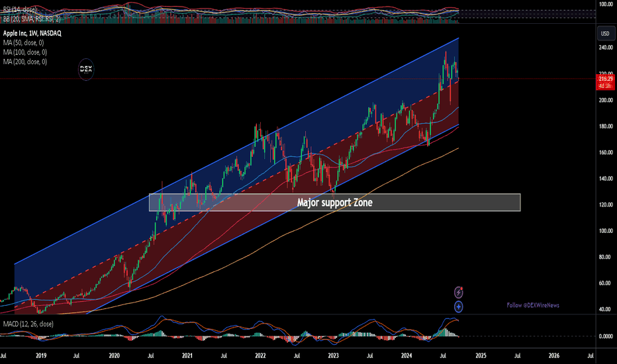Select the MA (50, close, 0) indicator label
This screenshot has width=617, height=364.
pyautogui.click(x=24, y=42)
